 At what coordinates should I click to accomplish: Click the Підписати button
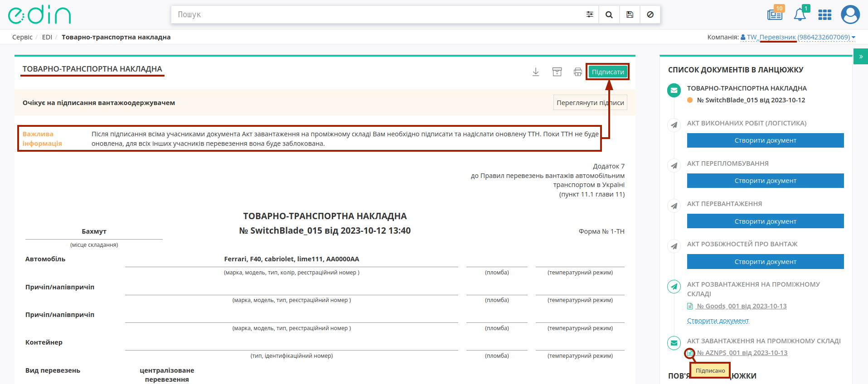tap(608, 72)
